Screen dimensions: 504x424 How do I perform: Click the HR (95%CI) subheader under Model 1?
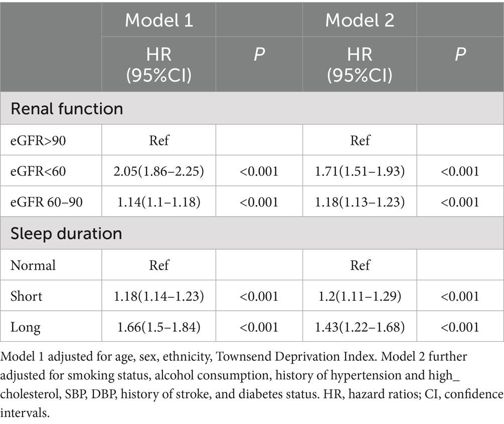[158, 64]
